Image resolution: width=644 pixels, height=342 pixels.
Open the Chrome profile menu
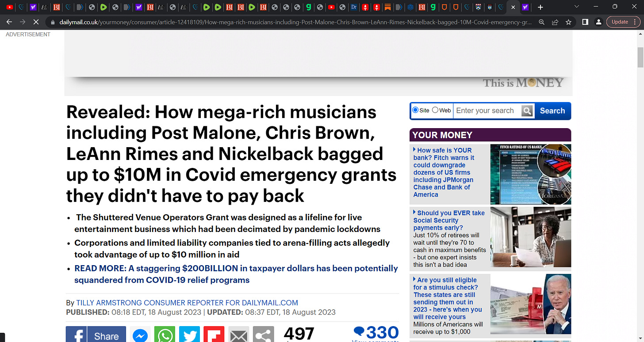(x=598, y=22)
